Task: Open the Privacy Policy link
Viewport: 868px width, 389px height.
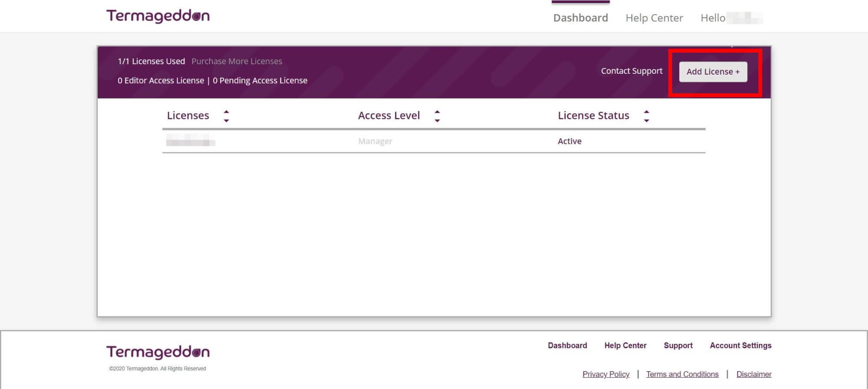Action: tap(606, 374)
